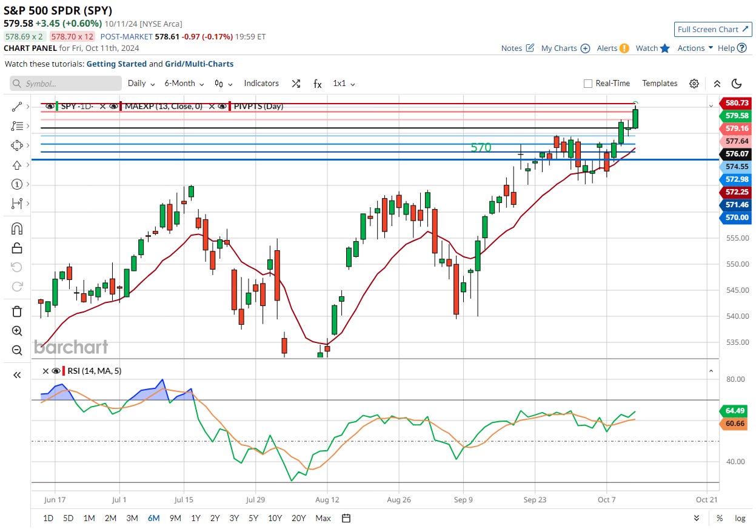Select the 3M range tab
The image size is (756, 532).
pyautogui.click(x=132, y=518)
